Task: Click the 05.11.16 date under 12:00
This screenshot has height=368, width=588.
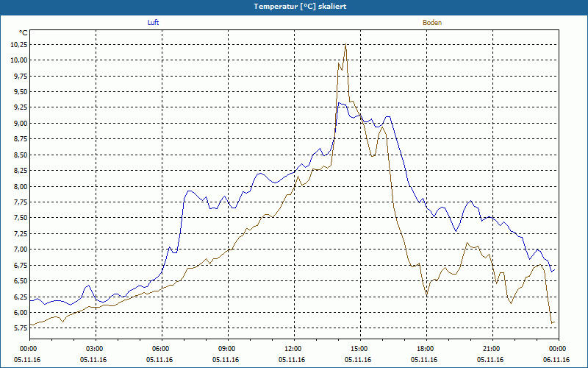Action: (x=292, y=360)
